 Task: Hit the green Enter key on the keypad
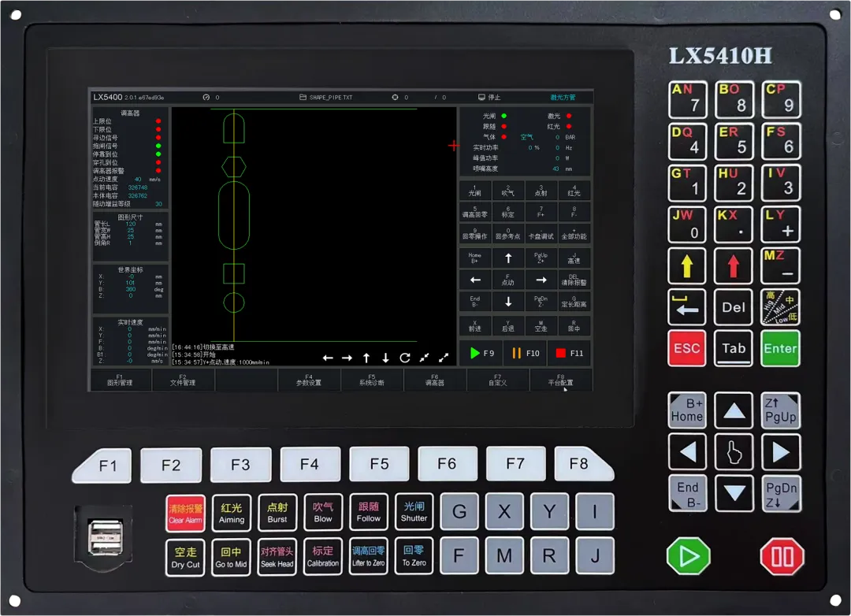[x=780, y=348]
